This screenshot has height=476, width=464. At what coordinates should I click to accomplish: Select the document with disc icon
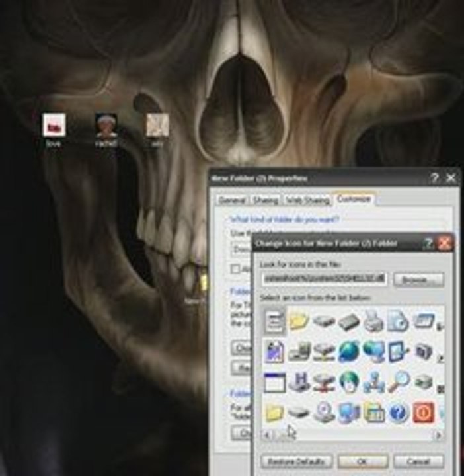pos(398,321)
